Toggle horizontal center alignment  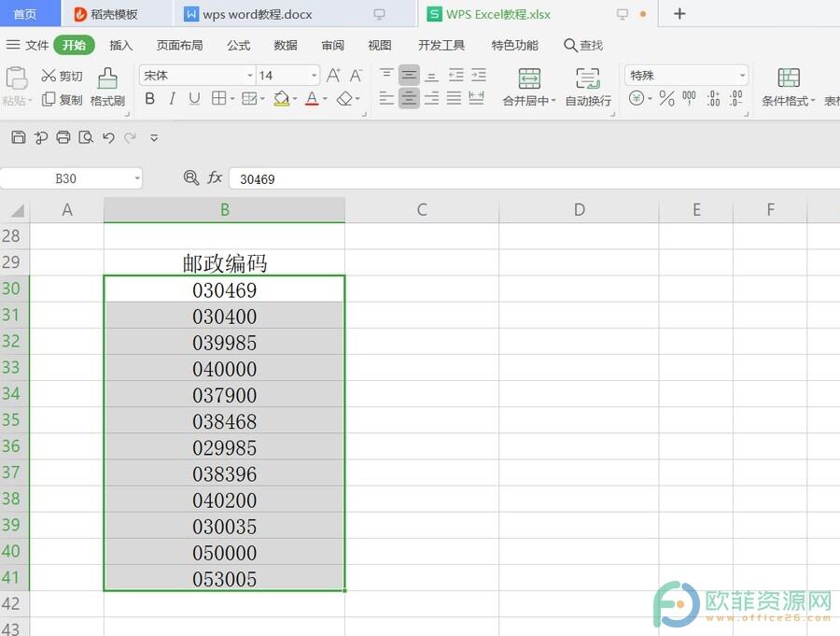(x=410, y=98)
